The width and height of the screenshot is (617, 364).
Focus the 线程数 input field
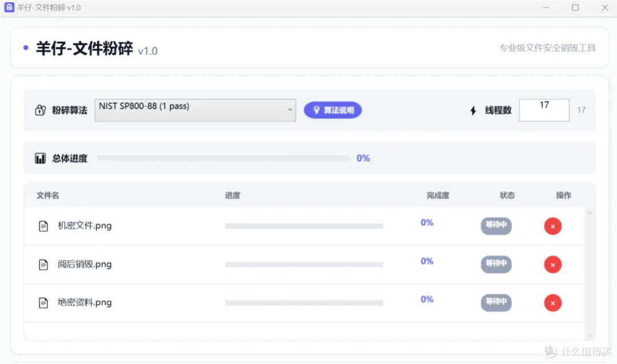point(544,110)
